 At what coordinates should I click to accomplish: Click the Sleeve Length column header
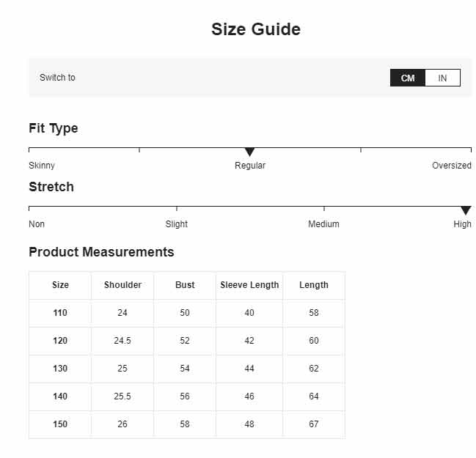tap(249, 285)
